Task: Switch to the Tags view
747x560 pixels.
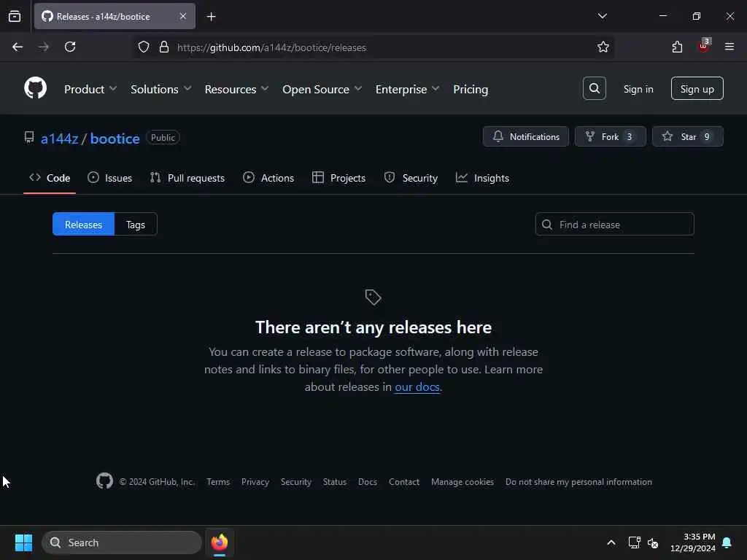Action: tap(135, 225)
